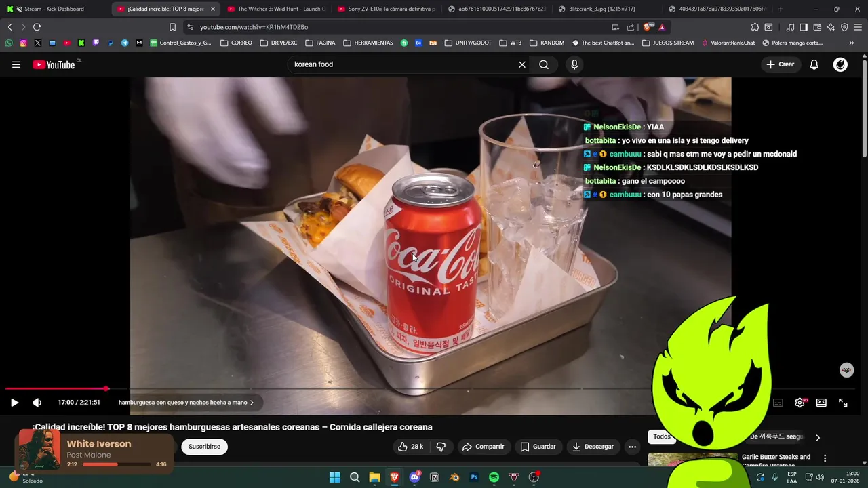This screenshot has width=868, height=488.
Task: Open options for Garlic Butter Steaks video
Action: click(x=825, y=458)
